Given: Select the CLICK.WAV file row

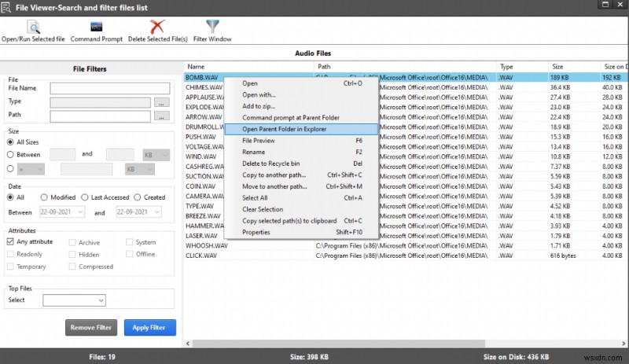Looking at the screenshot, I should coord(406,256).
